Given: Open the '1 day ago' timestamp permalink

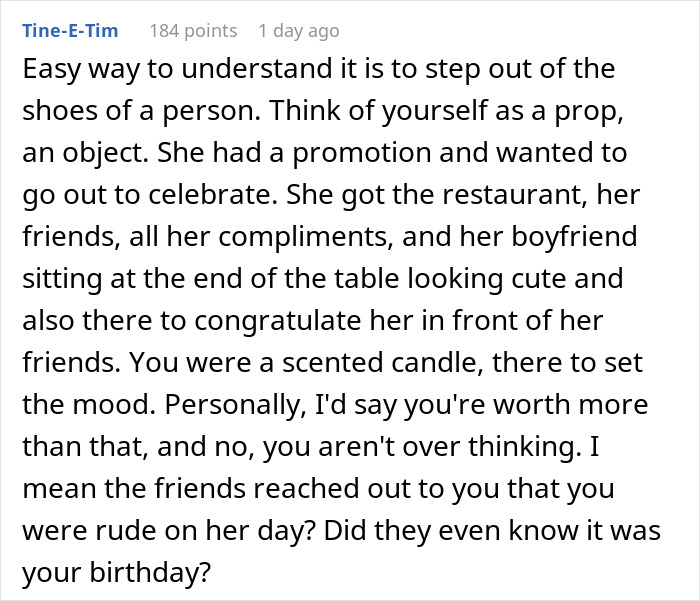Looking at the screenshot, I should coord(298,31).
